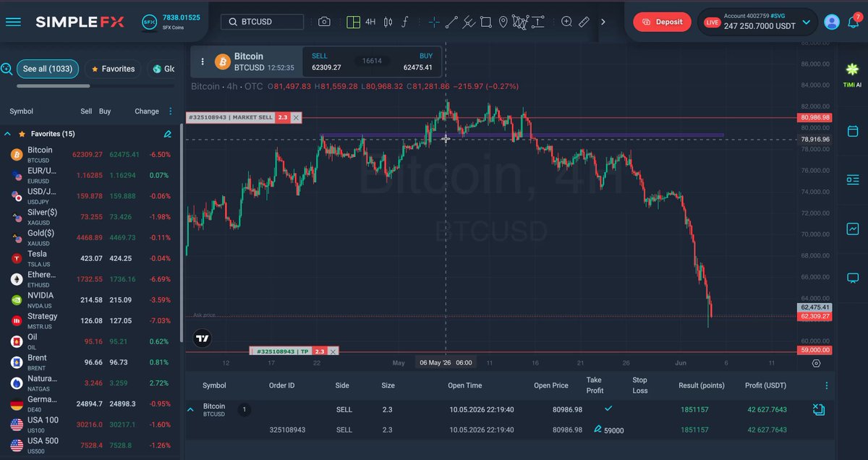Select the XABCD pattern tool
The width and height of the screenshot is (868, 460).
tap(520, 22)
